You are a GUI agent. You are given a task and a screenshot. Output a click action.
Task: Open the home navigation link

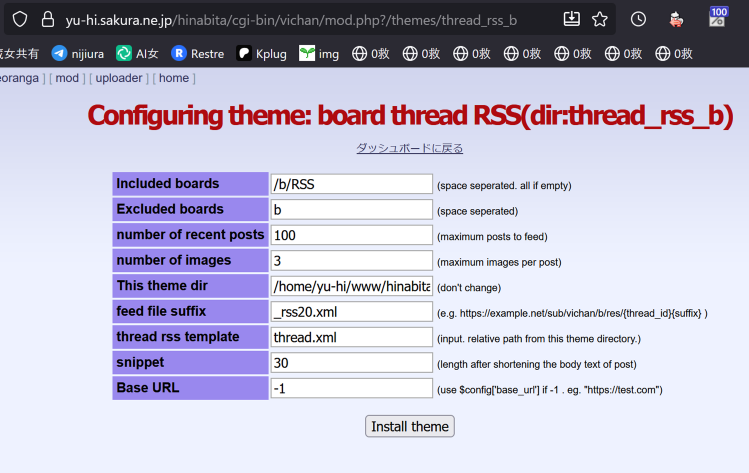tap(174, 78)
